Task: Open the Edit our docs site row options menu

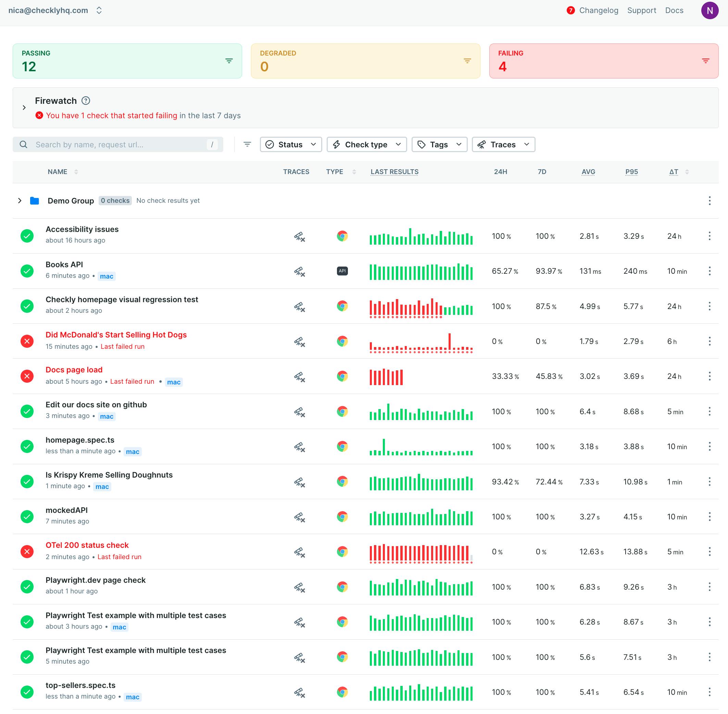Action: 709,411
